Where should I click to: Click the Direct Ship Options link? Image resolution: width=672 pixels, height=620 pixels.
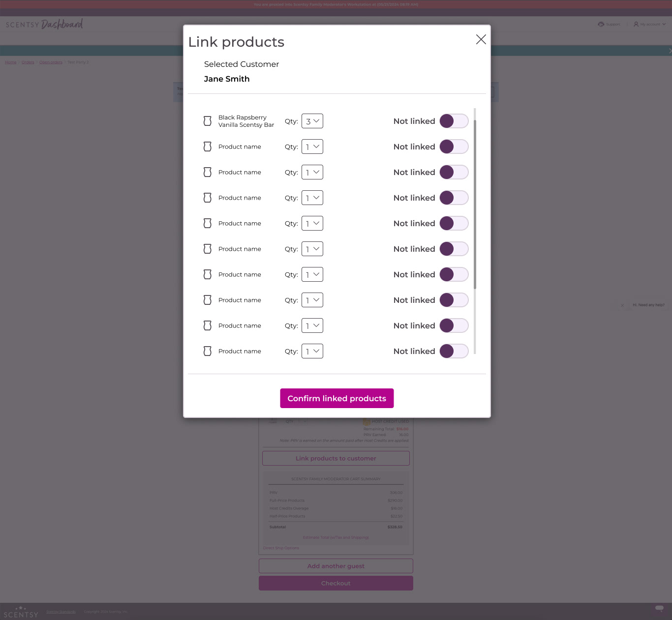coord(281,548)
